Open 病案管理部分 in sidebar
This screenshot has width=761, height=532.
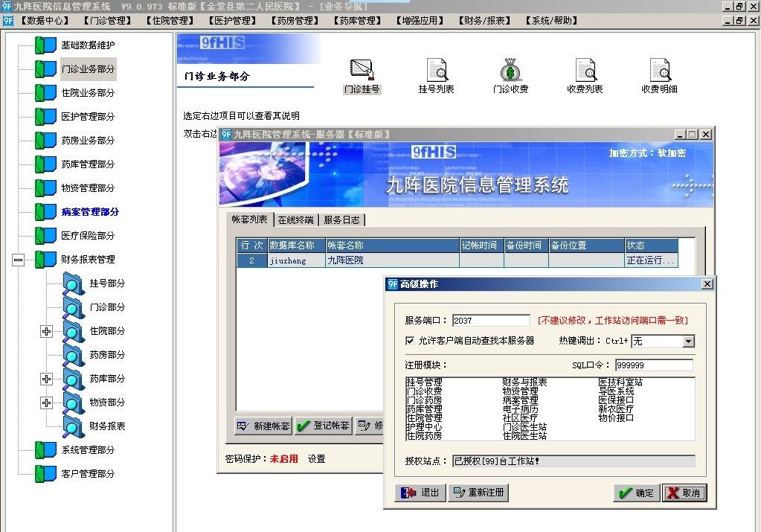(90, 211)
